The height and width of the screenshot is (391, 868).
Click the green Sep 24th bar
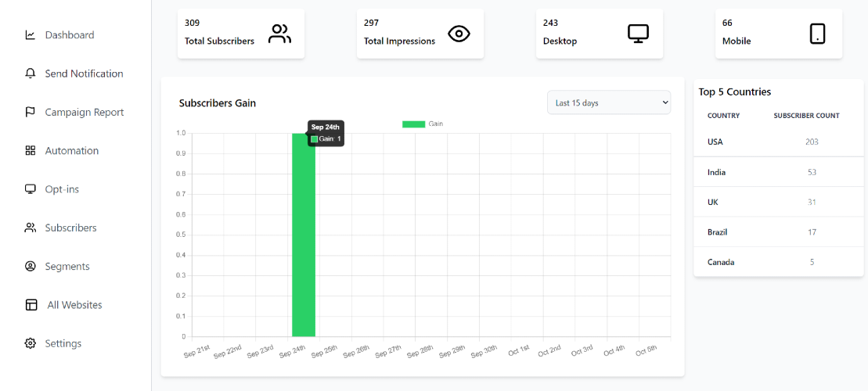(x=304, y=235)
